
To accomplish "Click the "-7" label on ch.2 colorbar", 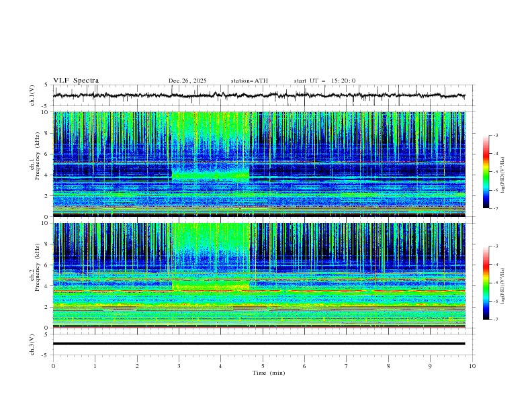I will [x=496, y=320].
